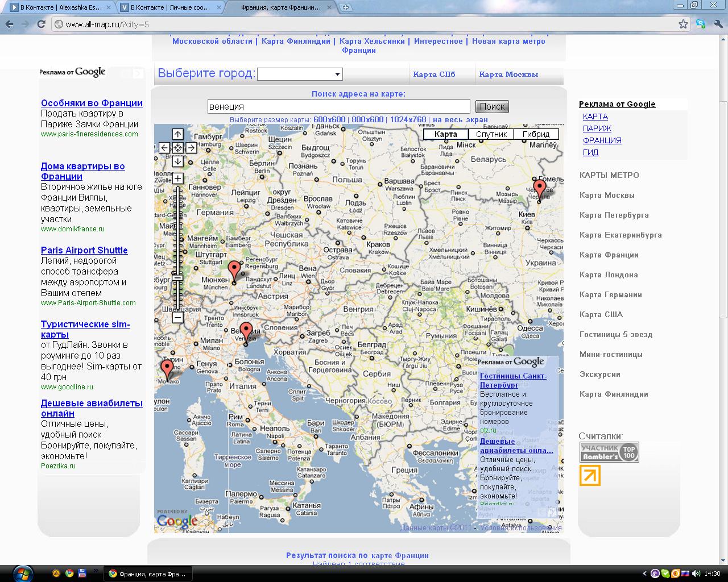728x582 pixels.
Task: Click the red marker near Monaco
Action: [x=167, y=369]
